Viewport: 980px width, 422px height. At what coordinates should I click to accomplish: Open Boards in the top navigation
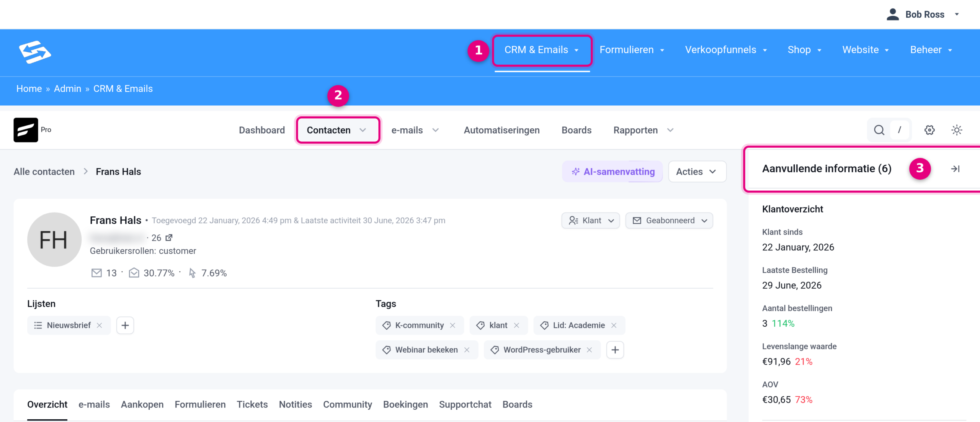point(577,130)
